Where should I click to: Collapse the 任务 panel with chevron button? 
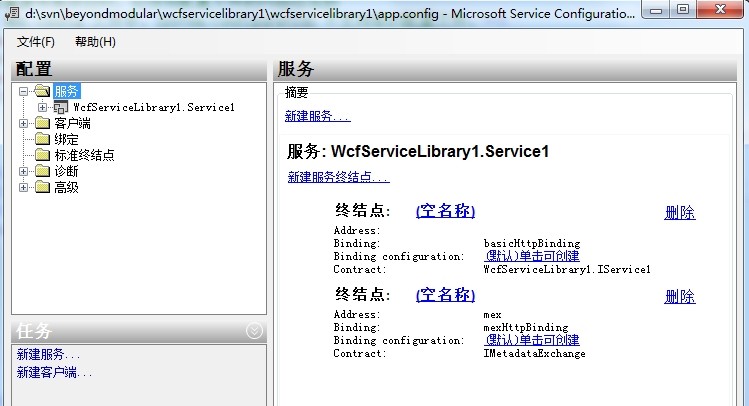coord(254,331)
